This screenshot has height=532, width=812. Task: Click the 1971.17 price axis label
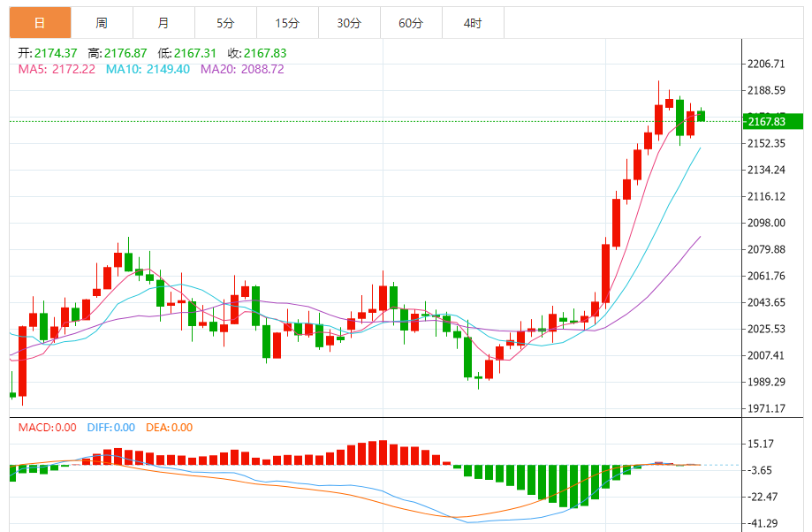[766, 408]
